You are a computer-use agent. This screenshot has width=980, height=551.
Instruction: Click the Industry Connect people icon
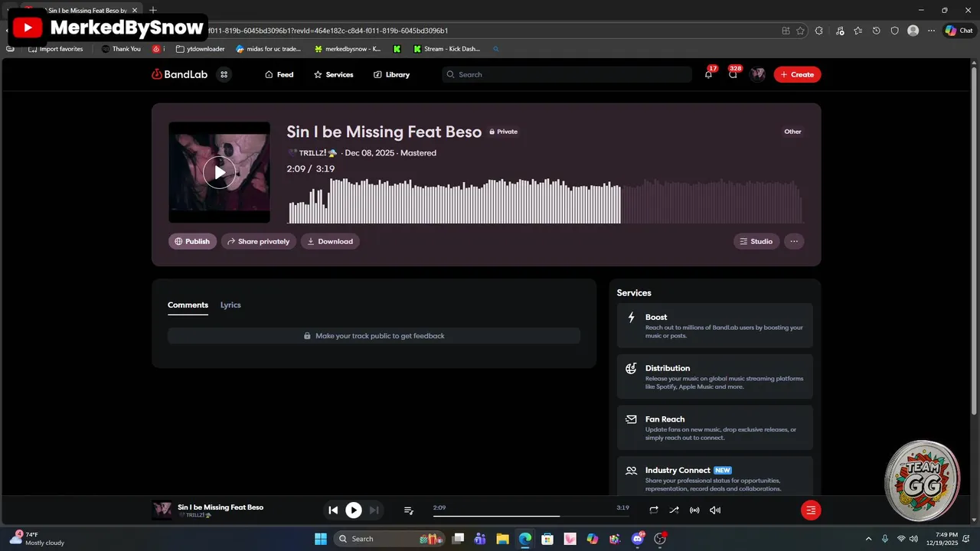coord(631,471)
